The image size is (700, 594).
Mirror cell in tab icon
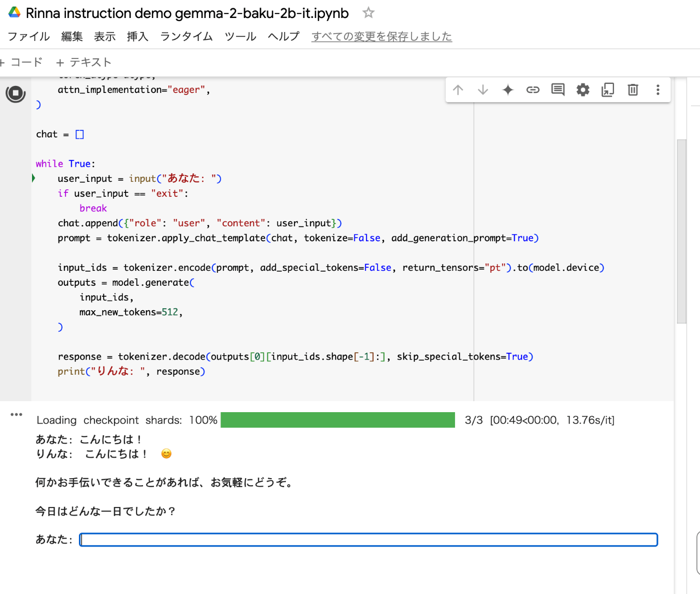tap(608, 90)
